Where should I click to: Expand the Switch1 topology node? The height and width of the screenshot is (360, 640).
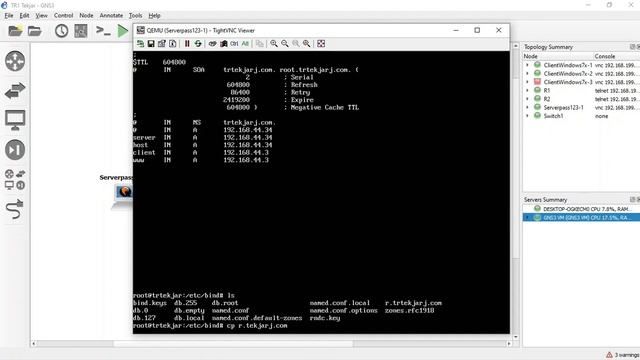527,116
